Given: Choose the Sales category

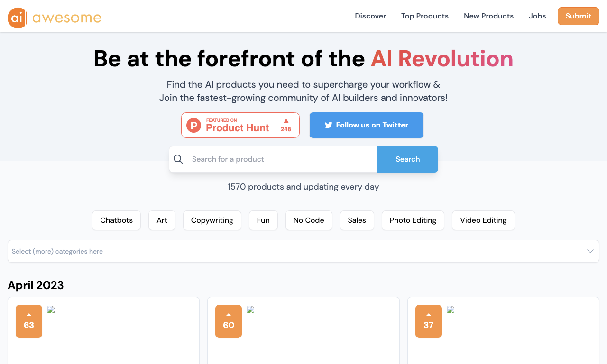Looking at the screenshot, I should 357,220.
